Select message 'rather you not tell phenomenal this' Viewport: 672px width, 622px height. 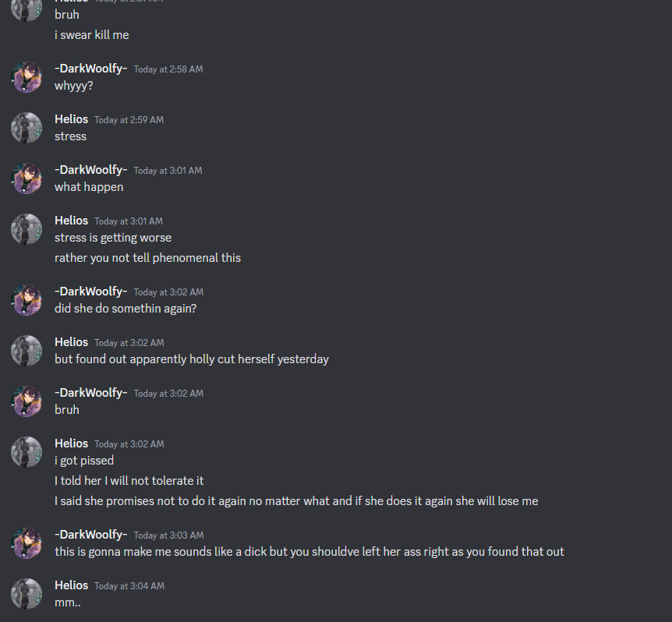click(x=147, y=258)
